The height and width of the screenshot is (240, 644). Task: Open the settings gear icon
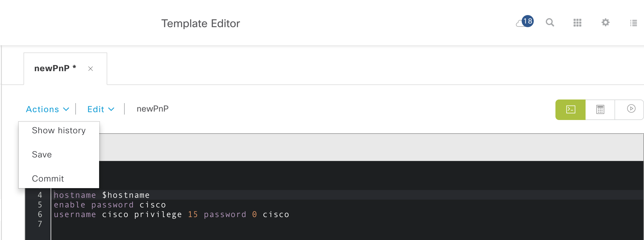[x=605, y=22]
